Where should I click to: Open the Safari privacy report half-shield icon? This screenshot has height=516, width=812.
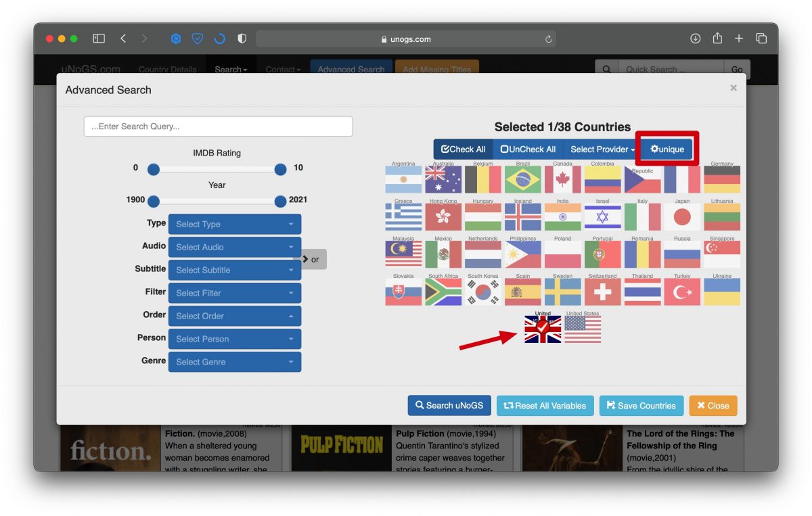click(242, 39)
